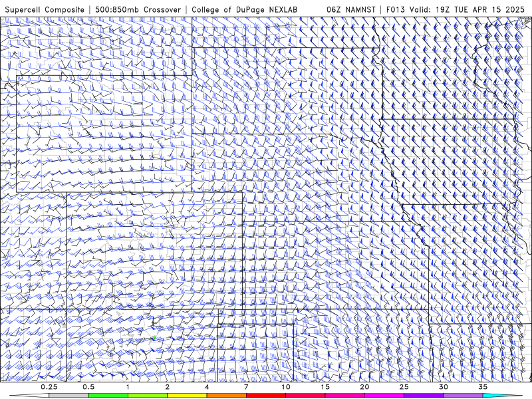Viewport: 532px width, 399px height.
Task: Click the 0.5 legend label
Action: 88,387
